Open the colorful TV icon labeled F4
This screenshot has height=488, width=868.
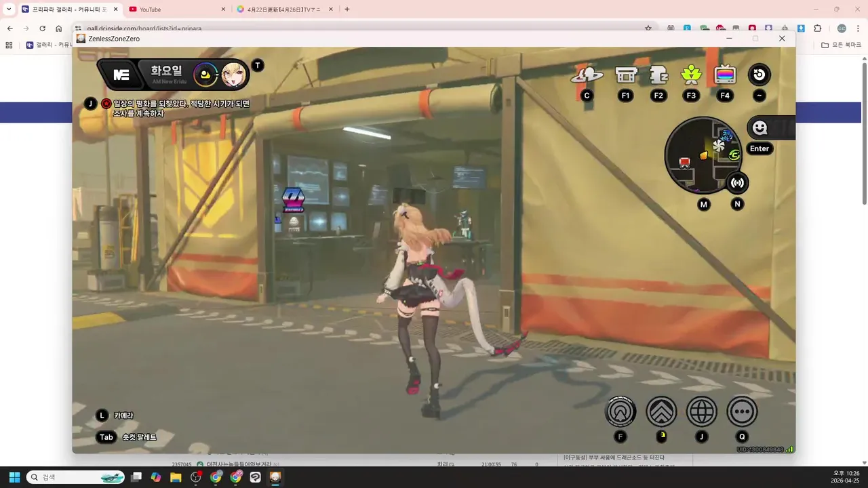725,75
